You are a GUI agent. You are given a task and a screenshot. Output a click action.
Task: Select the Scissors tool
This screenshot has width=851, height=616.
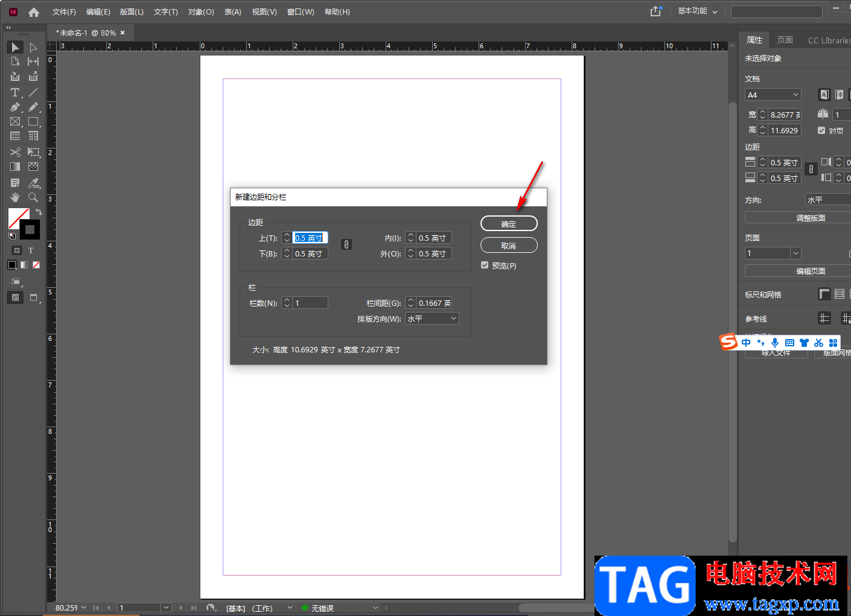tap(15, 152)
